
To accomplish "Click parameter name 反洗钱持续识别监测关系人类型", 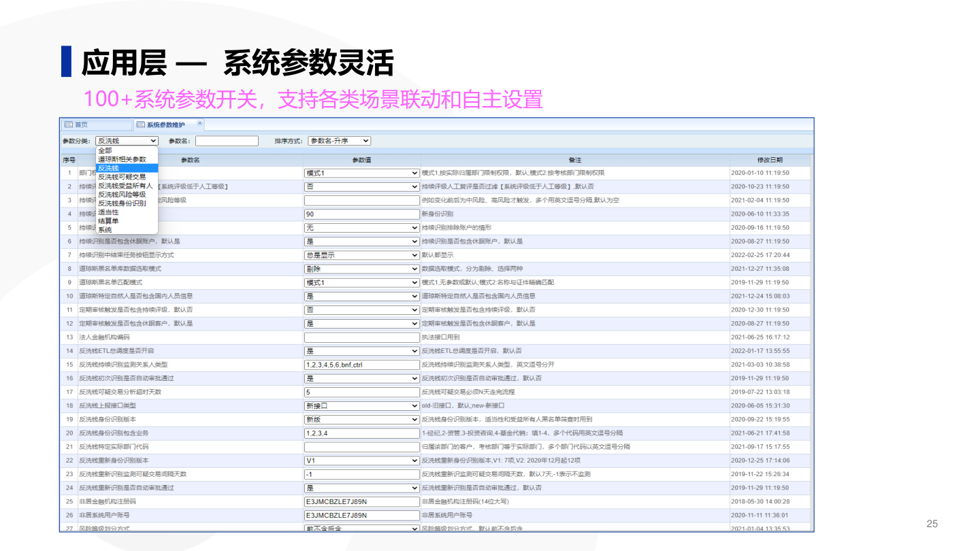I will coord(123,365).
